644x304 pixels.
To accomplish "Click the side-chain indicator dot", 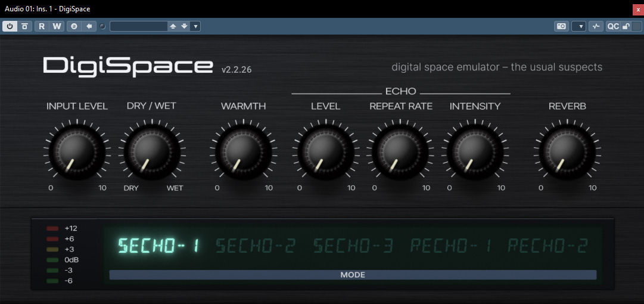I will click(x=102, y=26).
